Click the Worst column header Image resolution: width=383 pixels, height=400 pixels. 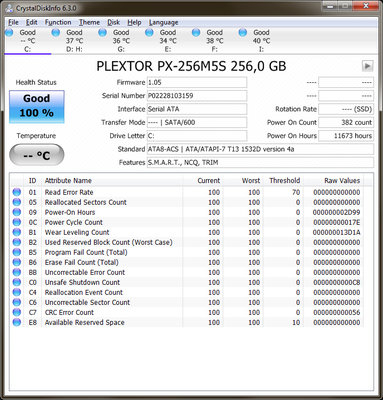click(x=243, y=181)
